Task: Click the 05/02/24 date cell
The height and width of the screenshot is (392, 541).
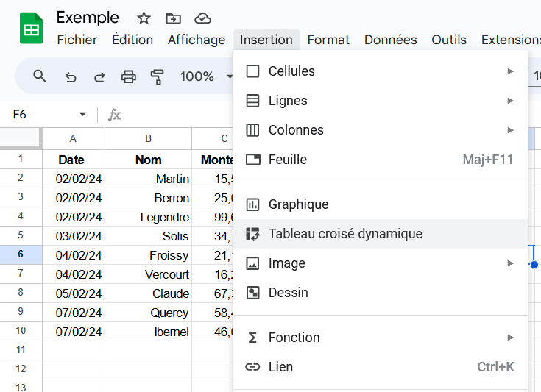Action: [74, 293]
